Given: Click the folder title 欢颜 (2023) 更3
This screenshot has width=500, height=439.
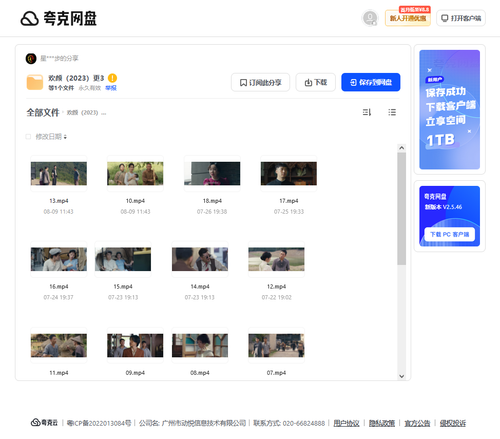Looking at the screenshot, I should click(x=76, y=78).
